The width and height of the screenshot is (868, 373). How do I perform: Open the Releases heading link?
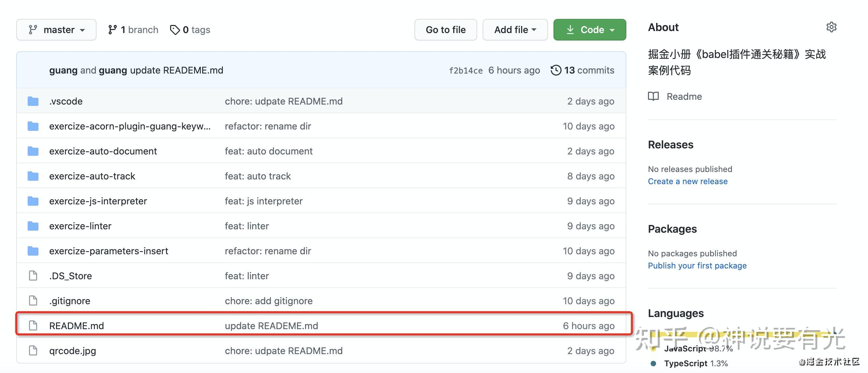point(671,145)
